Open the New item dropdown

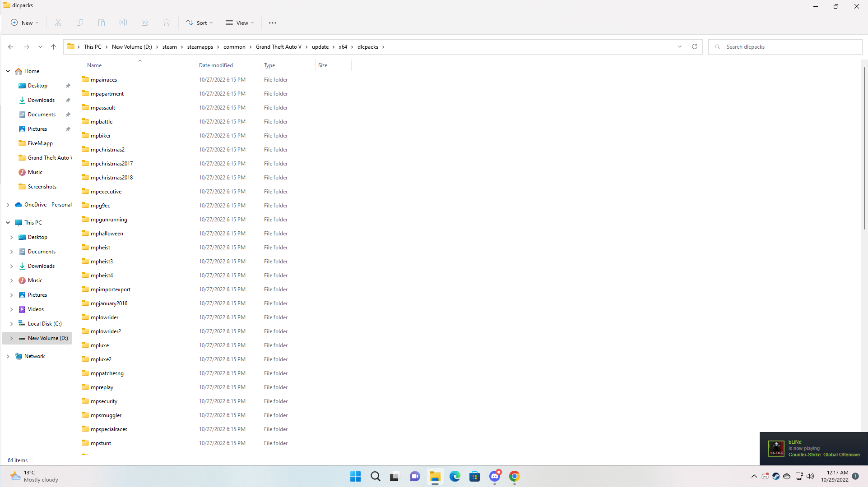click(x=25, y=23)
